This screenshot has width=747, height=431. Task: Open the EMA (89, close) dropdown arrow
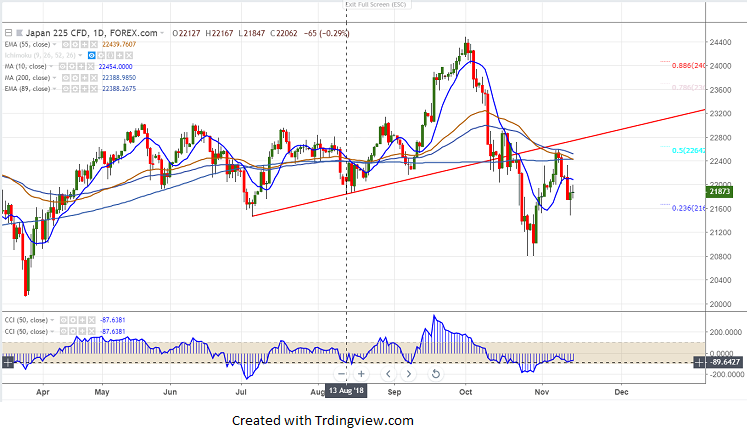[54, 89]
